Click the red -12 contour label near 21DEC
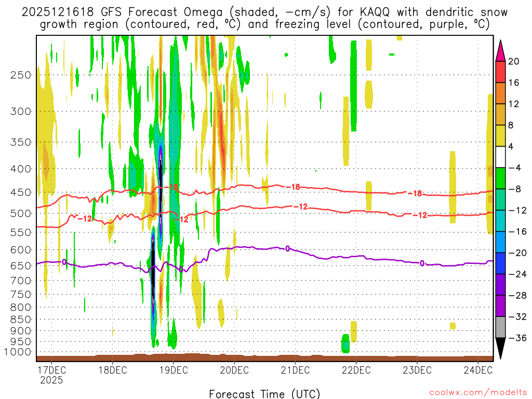Screen dimensions: 532x399 [x=301, y=207]
